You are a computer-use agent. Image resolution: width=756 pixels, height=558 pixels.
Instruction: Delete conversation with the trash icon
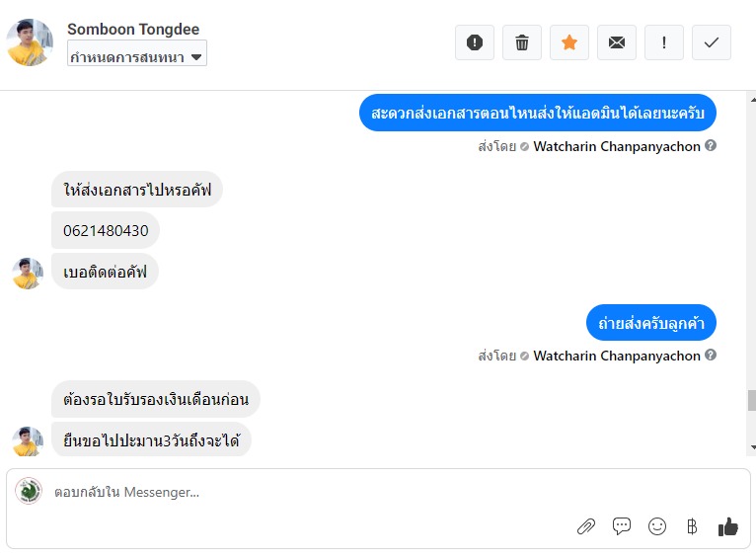pyautogui.click(x=522, y=42)
